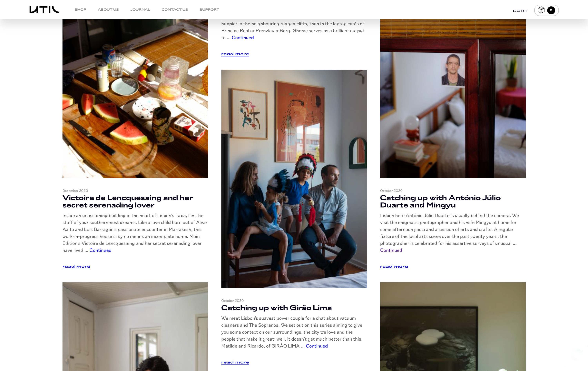This screenshot has width=588, height=371.
Task: Click the CART text label
Action: (x=520, y=11)
